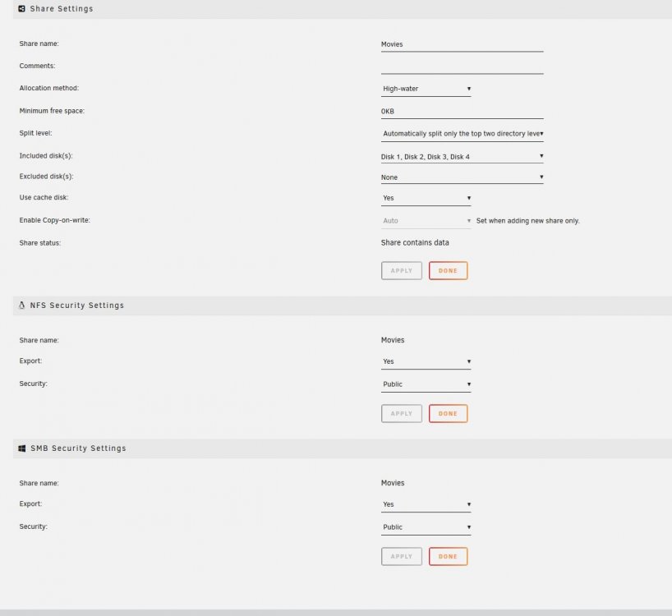
Task: Click the 'Allocation method:' label
Action: (x=48, y=88)
